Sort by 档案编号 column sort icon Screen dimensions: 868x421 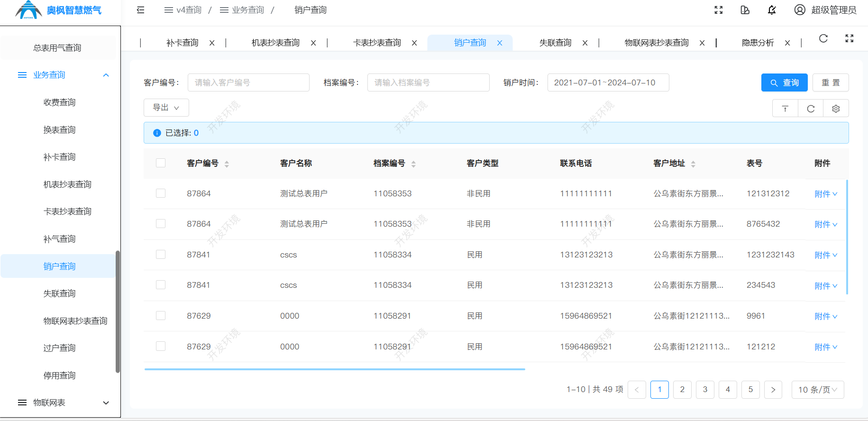pyautogui.click(x=413, y=164)
